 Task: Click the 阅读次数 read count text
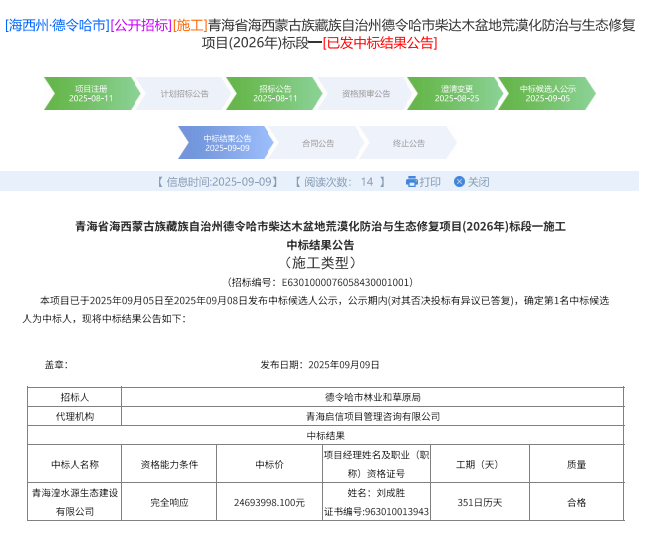pos(338,182)
